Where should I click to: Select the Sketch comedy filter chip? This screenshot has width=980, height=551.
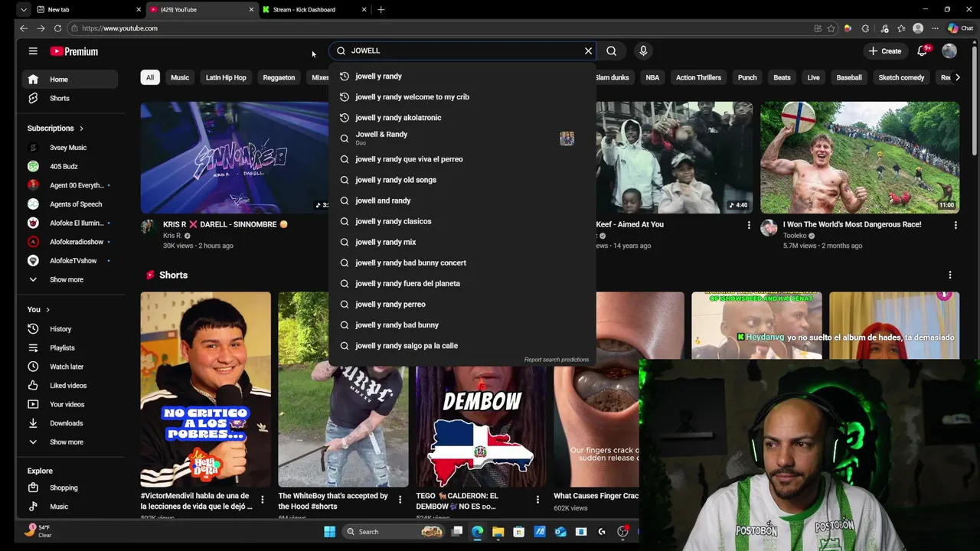coord(901,77)
